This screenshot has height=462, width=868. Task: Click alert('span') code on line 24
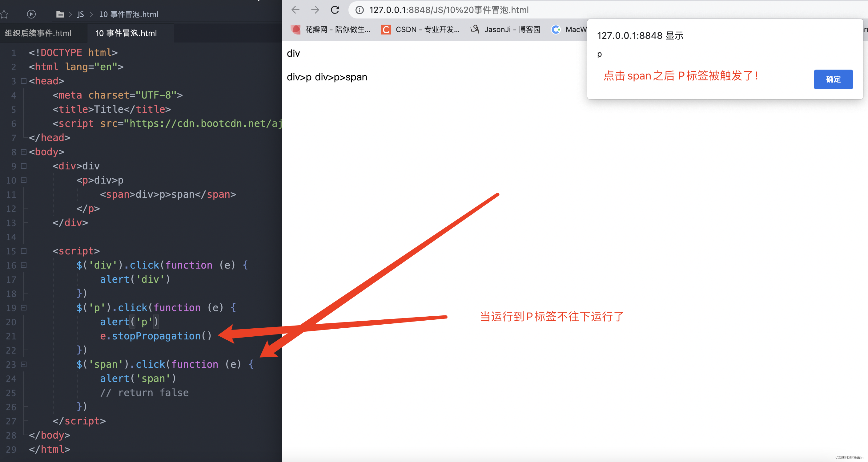pyautogui.click(x=138, y=378)
